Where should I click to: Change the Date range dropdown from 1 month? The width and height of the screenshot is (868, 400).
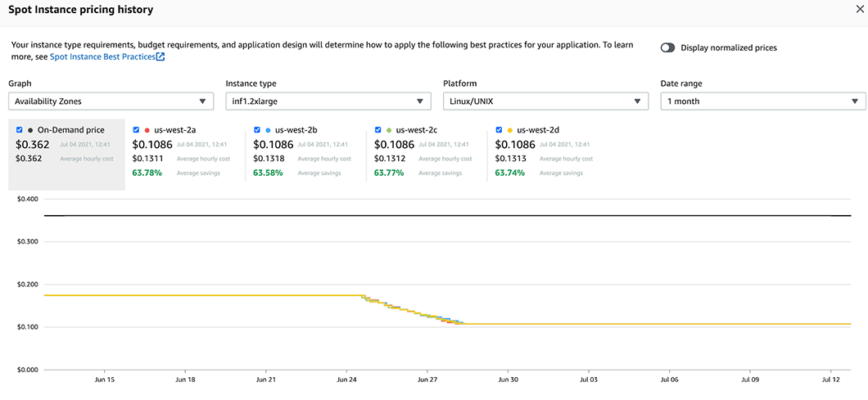(x=762, y=101)
